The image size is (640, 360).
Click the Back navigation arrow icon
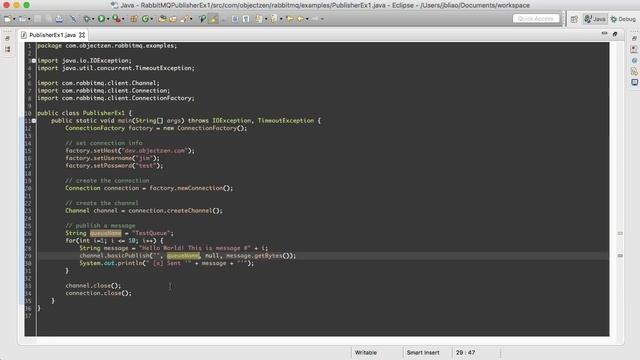(x=300, y=19)
